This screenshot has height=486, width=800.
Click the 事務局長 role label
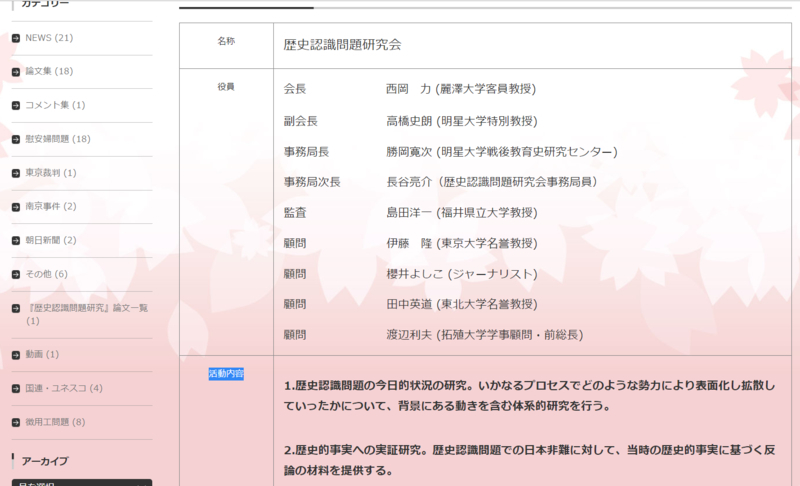click(x=306, y=152)
